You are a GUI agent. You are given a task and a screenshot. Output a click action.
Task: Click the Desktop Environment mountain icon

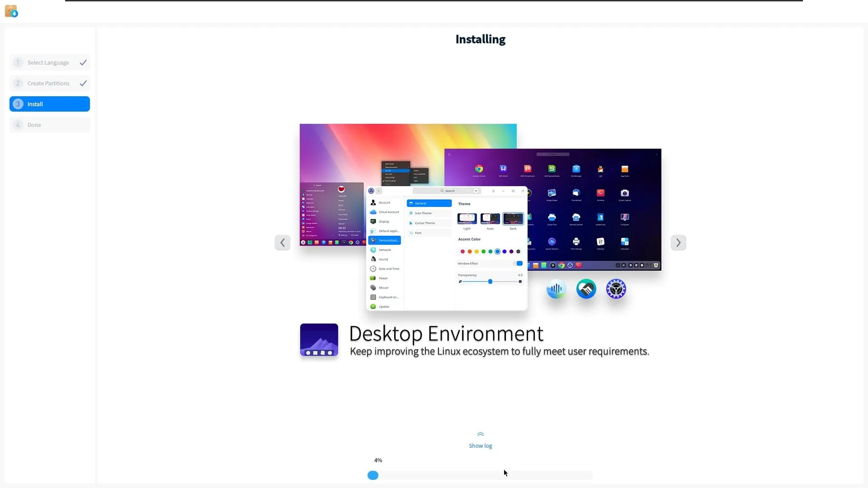(x=319, y=340)
